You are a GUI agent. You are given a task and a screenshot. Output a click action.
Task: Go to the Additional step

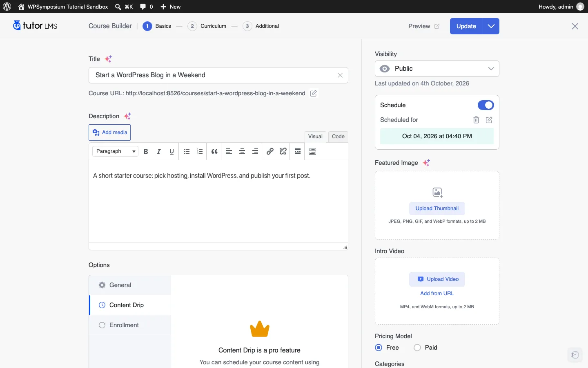click(x=261, y=26)
